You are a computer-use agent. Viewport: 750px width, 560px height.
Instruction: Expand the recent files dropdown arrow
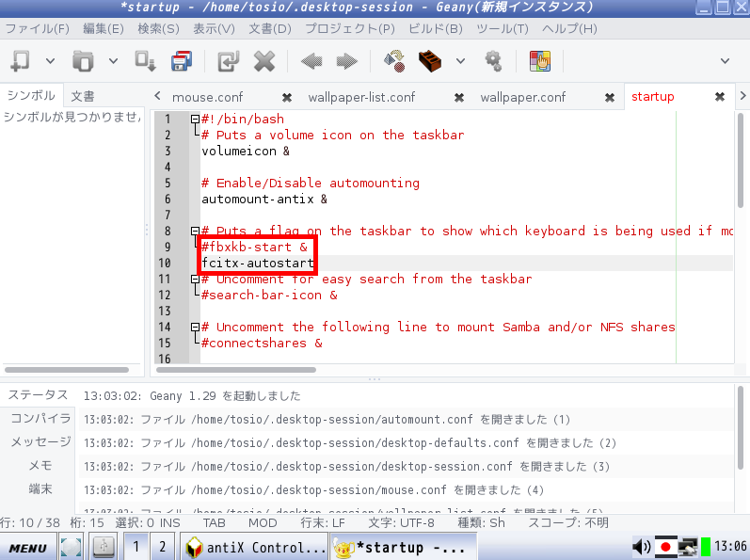[113, 61]
